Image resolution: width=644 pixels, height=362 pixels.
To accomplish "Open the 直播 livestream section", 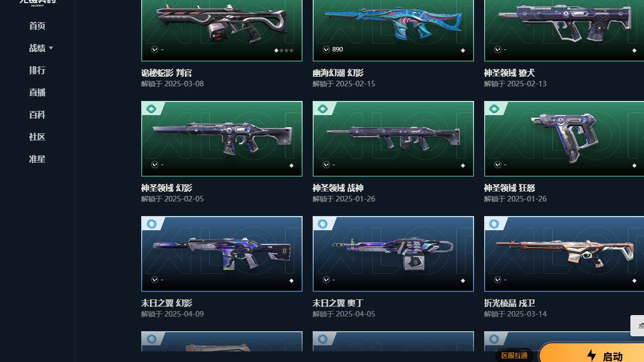I will pos(37,92).
